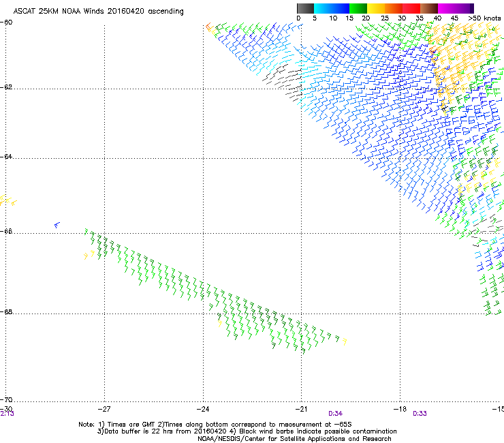The image size is (504, 443).
Task: Click the '-68' latitude axis label
Action: 6,312
